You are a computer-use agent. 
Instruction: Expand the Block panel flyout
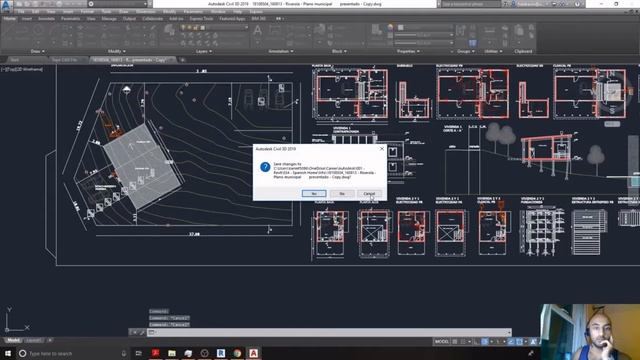[x=339, y=51]
